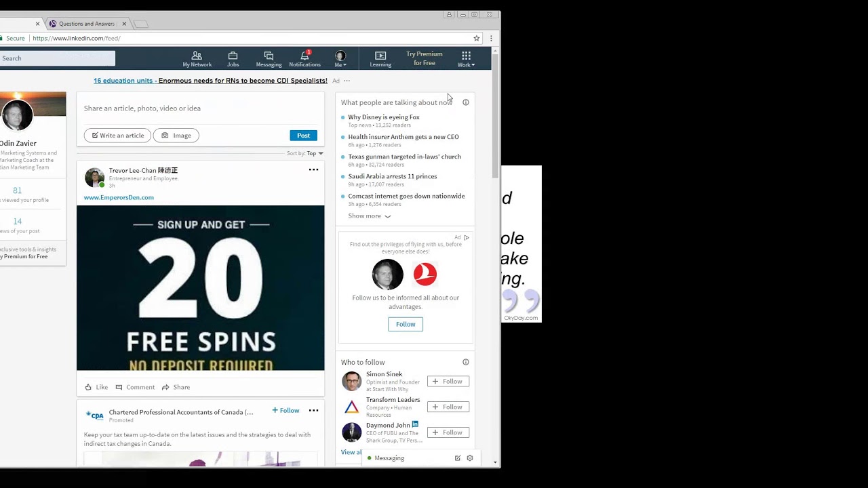Click the airline ad red logo

425,274
